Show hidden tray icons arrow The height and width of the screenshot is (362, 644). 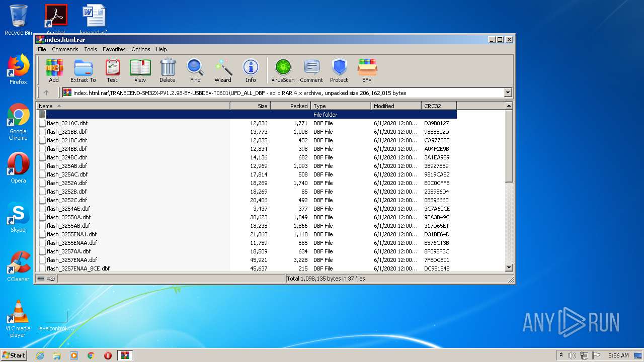coord(561,355)
